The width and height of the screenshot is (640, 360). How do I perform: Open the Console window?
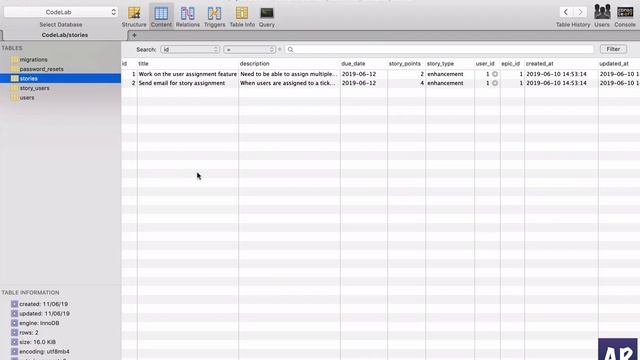(625, 16)
